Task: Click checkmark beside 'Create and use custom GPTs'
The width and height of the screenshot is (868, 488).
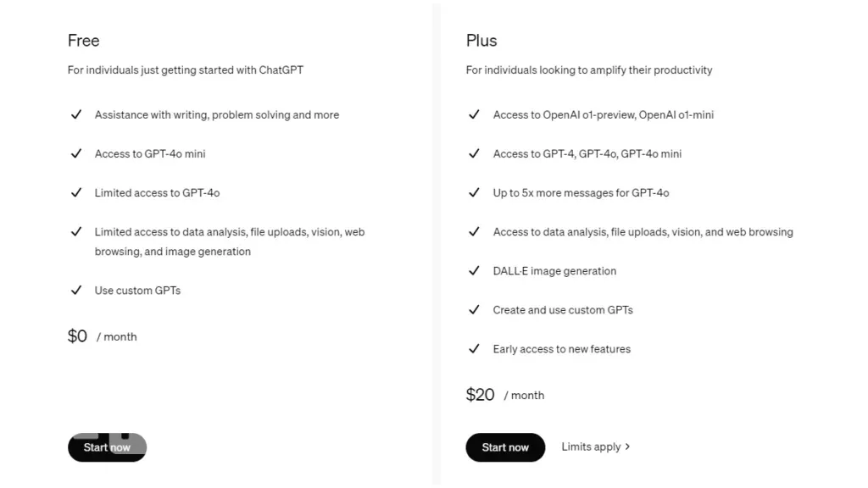Action: point(475,309)
